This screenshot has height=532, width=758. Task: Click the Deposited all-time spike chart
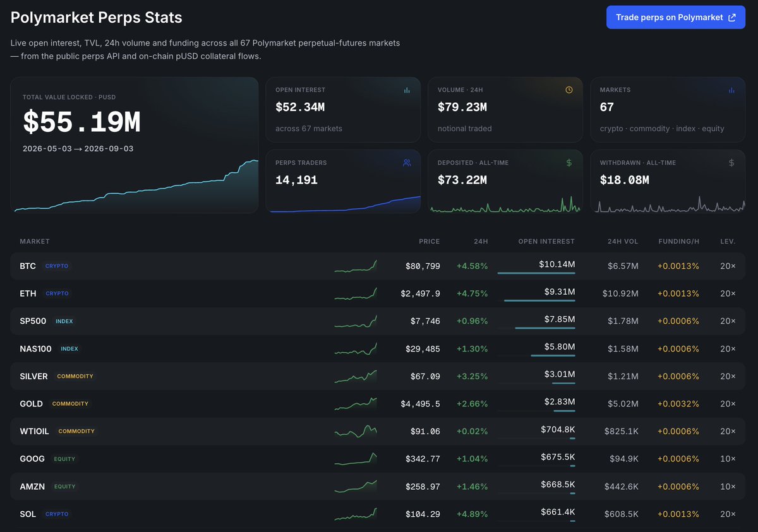[x=505, y=204]
